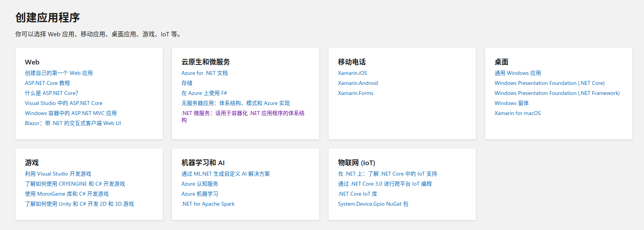Open the Xamarin.iOS link
The image size is (644, 230).
pos(352,73)
